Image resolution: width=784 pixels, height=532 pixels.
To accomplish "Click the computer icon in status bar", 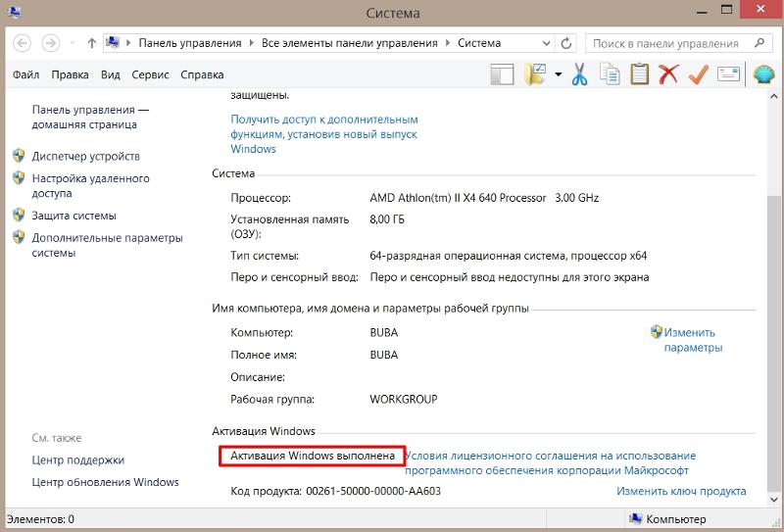I will [635, 519].
